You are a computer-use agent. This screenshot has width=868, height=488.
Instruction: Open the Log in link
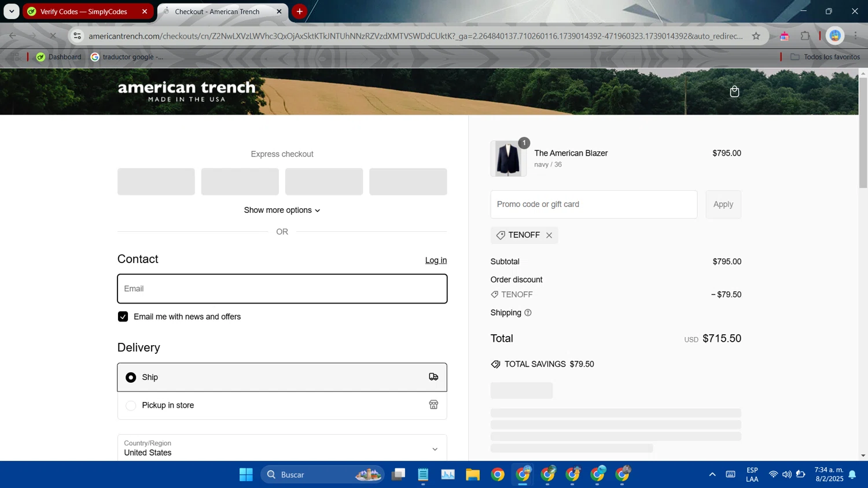(x=436, y=260)
